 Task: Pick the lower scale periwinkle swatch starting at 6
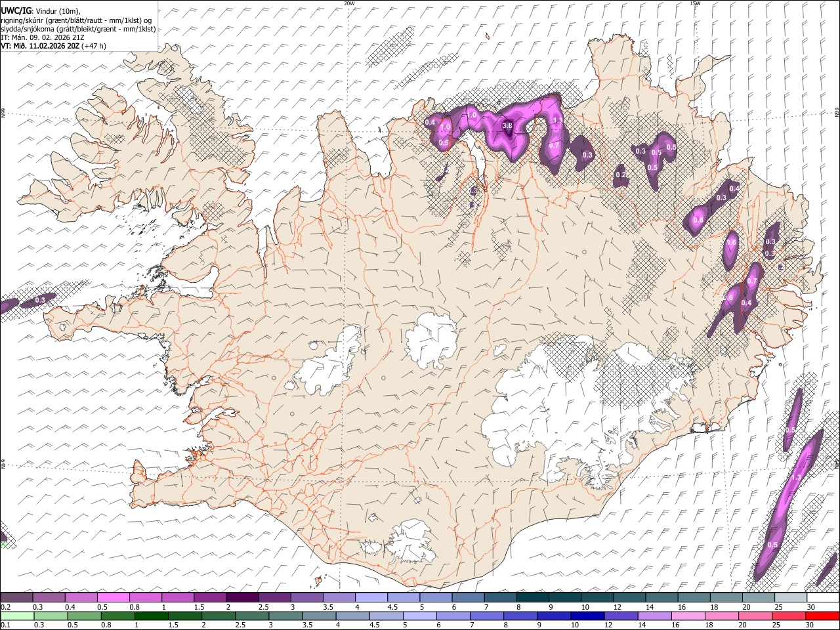click(453, 616)
